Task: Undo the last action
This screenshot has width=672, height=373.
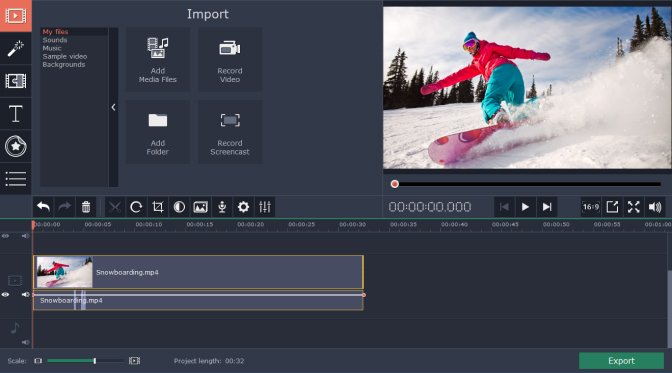Action: point(43,207)
